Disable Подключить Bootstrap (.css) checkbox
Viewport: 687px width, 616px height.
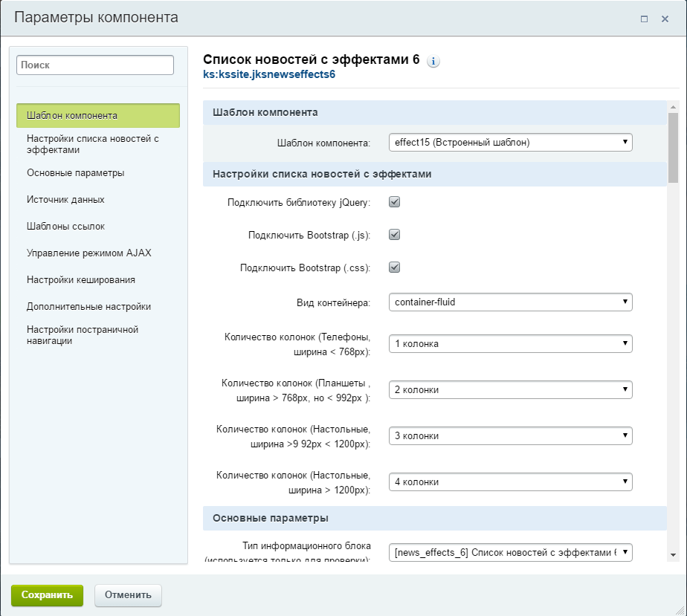395,268
